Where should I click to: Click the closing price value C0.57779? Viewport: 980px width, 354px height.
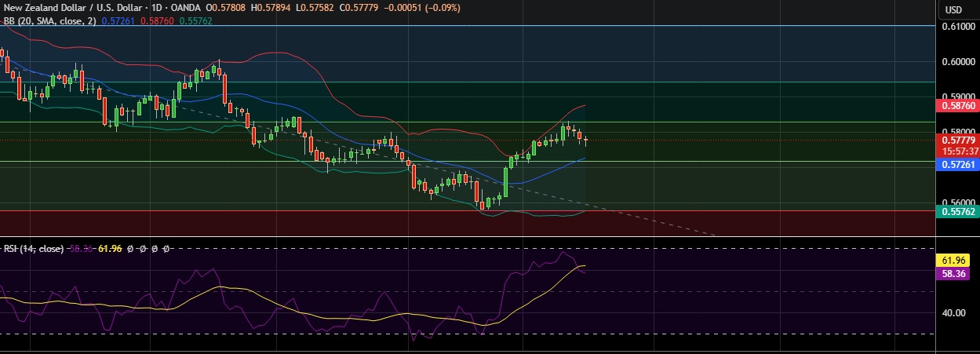366,8
